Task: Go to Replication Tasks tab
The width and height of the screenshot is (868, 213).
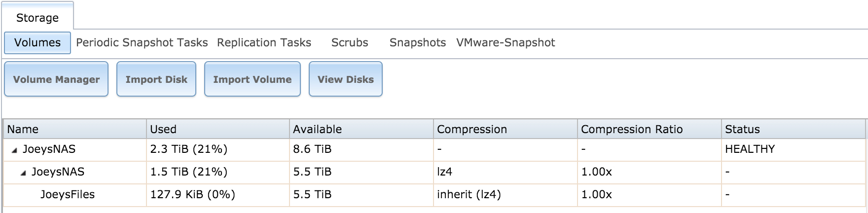Action: (x=264, y=42)
